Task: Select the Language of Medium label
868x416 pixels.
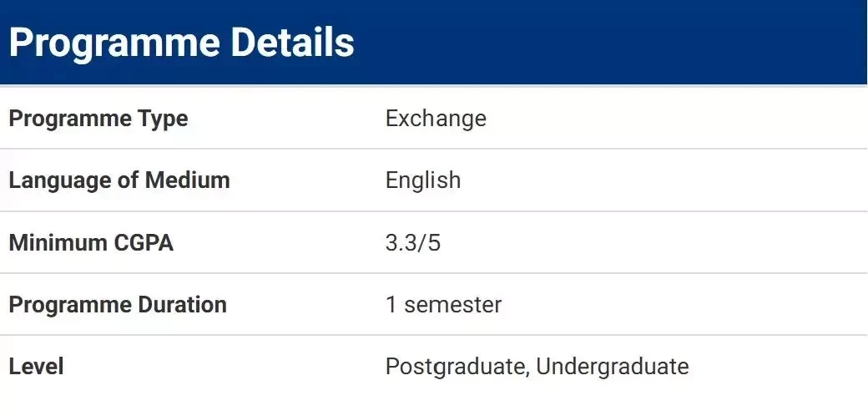Action: (119, 180)
